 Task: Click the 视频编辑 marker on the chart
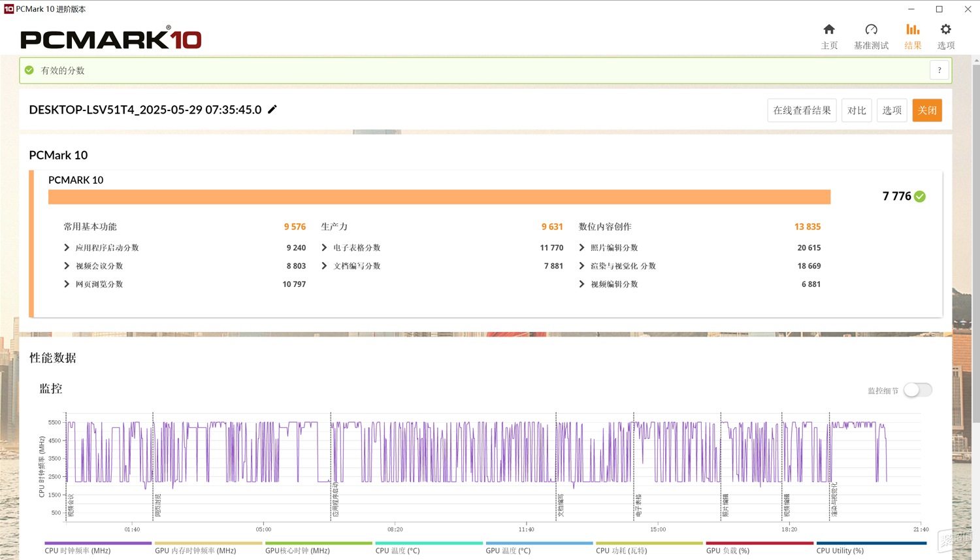click(787, 506)
